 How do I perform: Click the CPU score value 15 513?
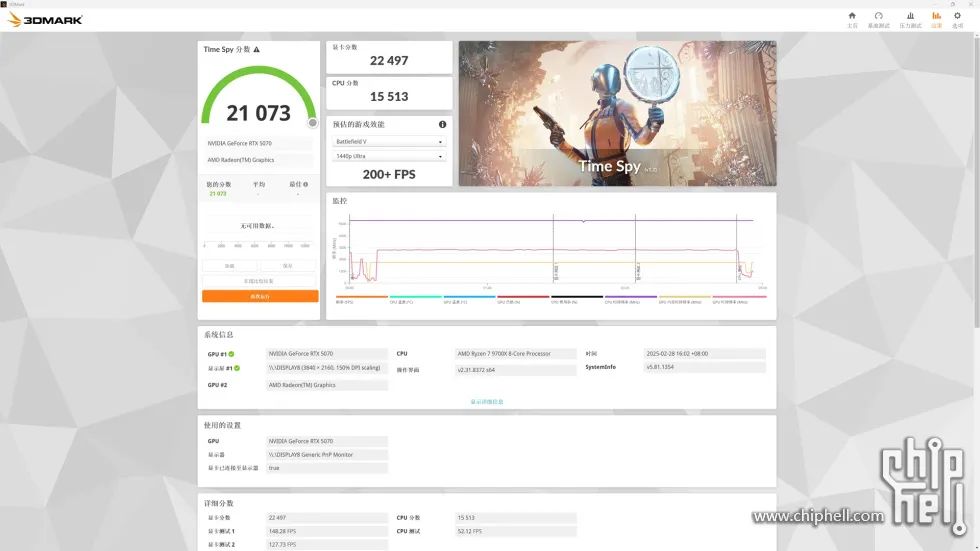point(389,97)
